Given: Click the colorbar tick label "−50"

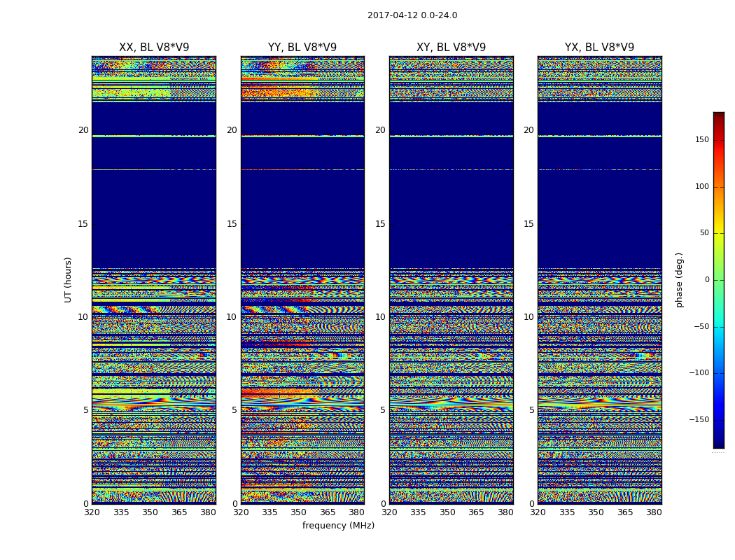Looking at the screenshot, I should click(x=701, y=326).
